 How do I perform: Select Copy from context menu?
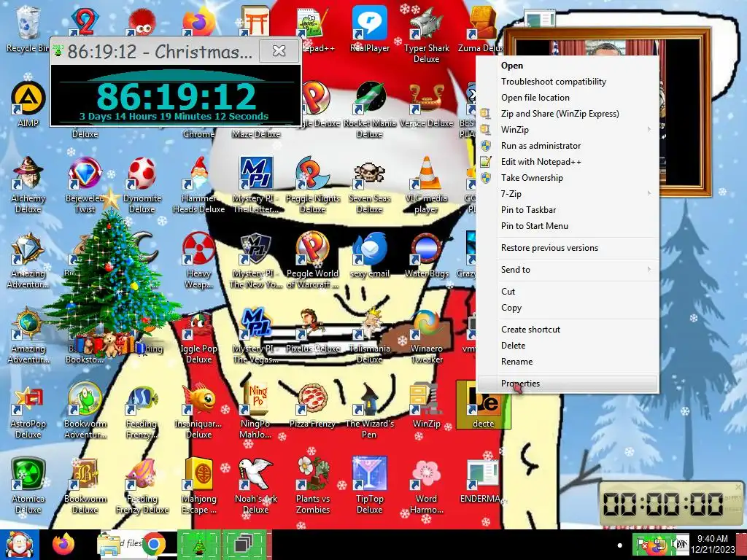tap(568, 308)
